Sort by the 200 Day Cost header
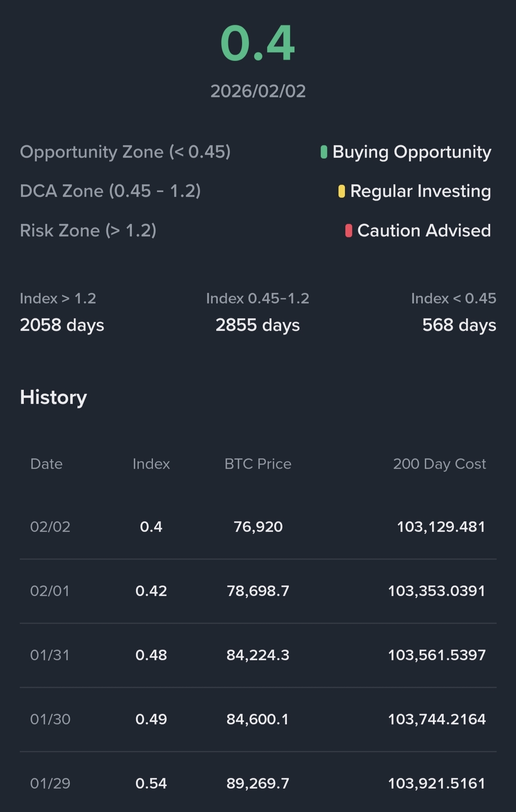The image size is (516, 812). [439, 464]
